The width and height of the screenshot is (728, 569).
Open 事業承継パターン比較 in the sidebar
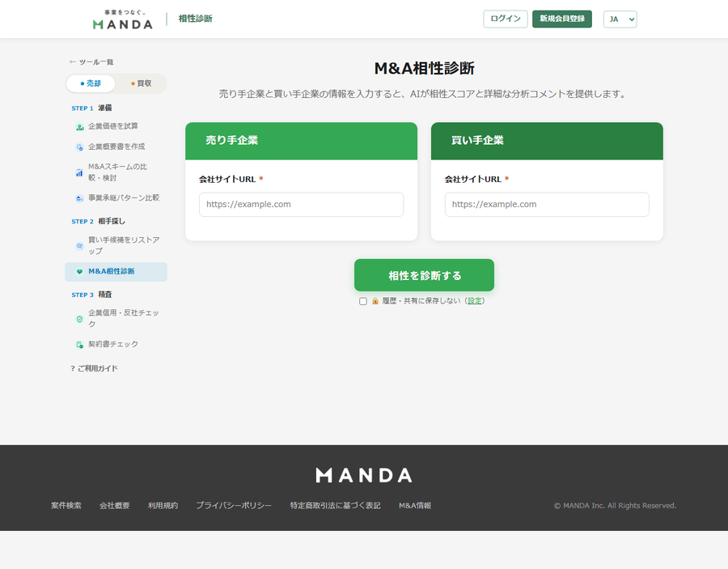coord(116,197)
